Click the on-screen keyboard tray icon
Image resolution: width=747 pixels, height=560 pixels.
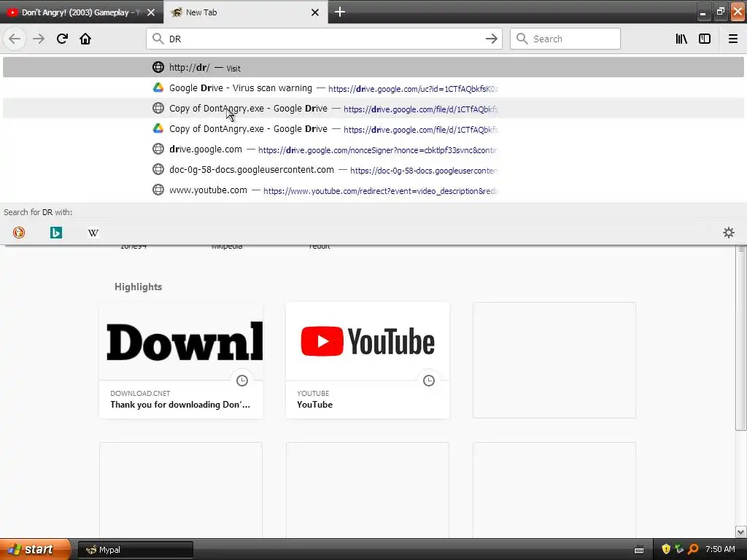pyautogui.click(x=639, y=550)
